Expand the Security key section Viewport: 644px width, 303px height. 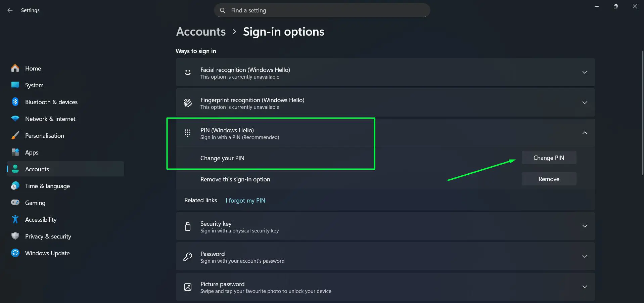[585, 226]
